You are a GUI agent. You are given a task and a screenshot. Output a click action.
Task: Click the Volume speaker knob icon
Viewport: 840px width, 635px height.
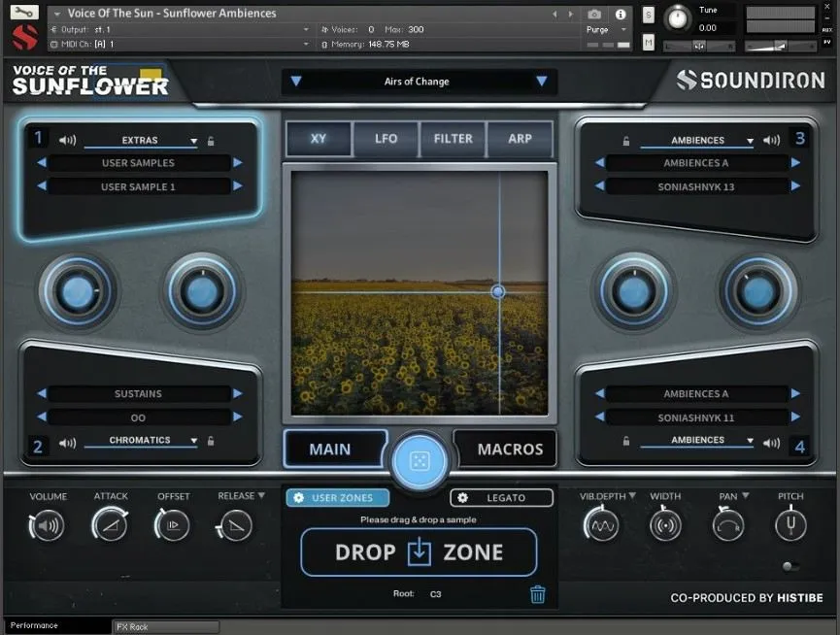(x=48, y=525)
